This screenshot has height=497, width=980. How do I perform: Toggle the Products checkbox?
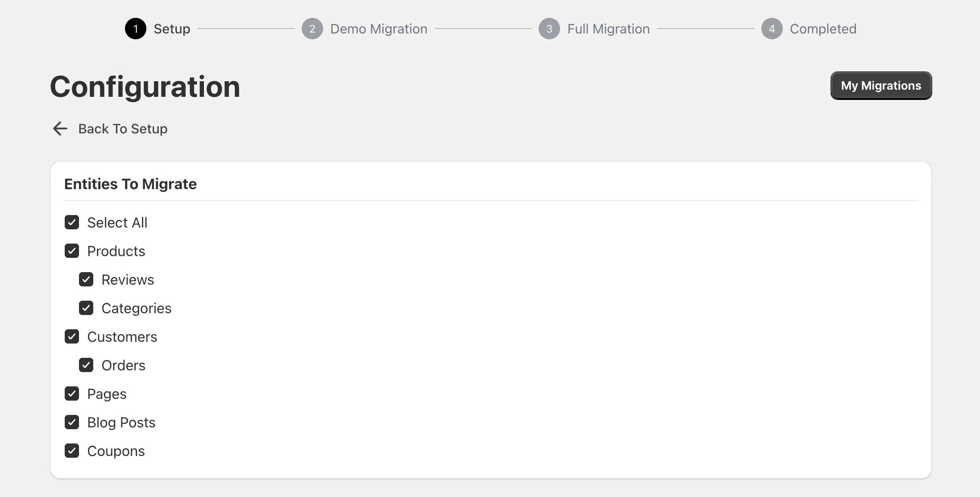tap(72, 251)
